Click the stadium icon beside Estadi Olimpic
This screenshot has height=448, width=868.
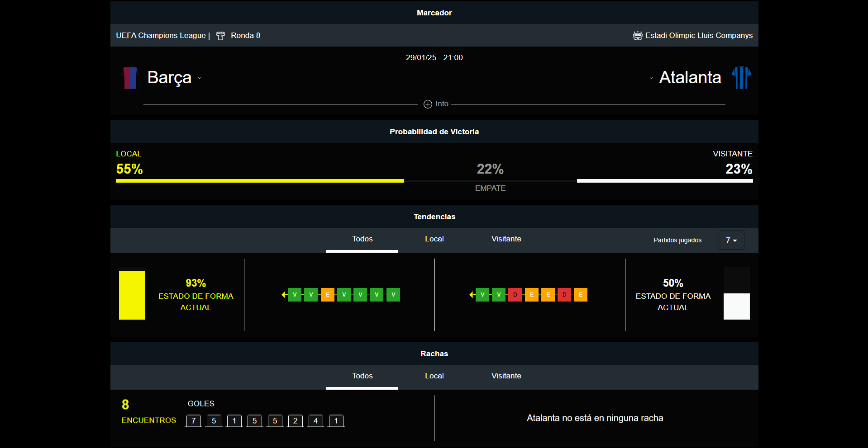click(x=638, y=36)
